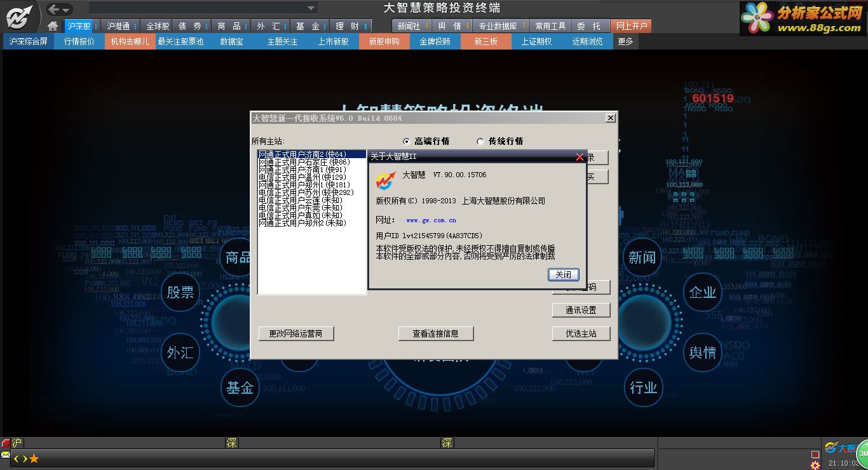
Task: Open the 舆情 circular icon
Action: point(703,352)
